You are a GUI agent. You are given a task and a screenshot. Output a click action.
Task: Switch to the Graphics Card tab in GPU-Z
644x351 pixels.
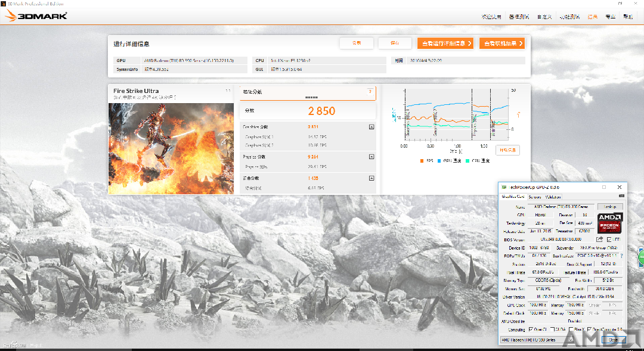[x=513, y=197]
